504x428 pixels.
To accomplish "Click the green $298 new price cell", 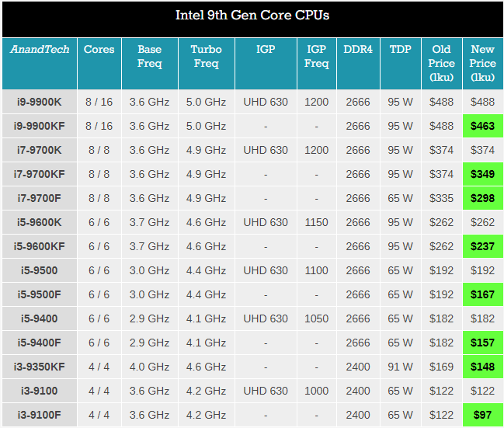I will 483,198.
